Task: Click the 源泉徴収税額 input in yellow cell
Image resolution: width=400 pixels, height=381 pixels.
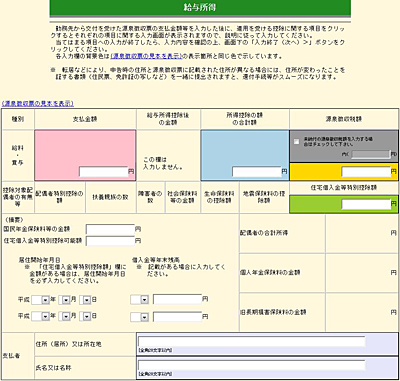Action: click(366, 172)
